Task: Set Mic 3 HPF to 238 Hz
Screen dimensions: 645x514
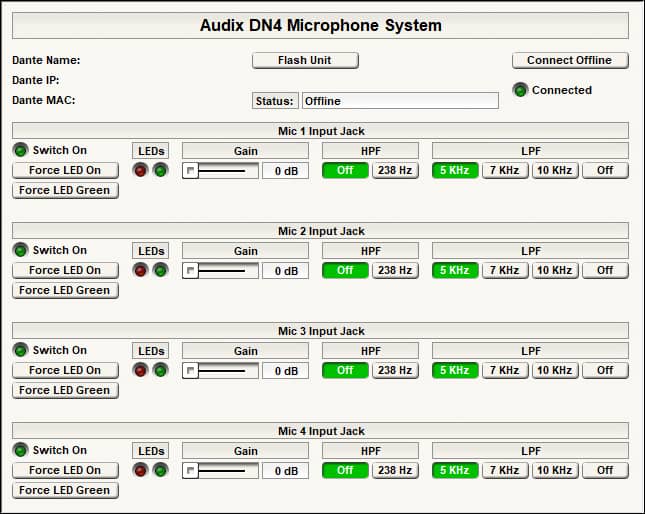Action: tap(395, 370)
